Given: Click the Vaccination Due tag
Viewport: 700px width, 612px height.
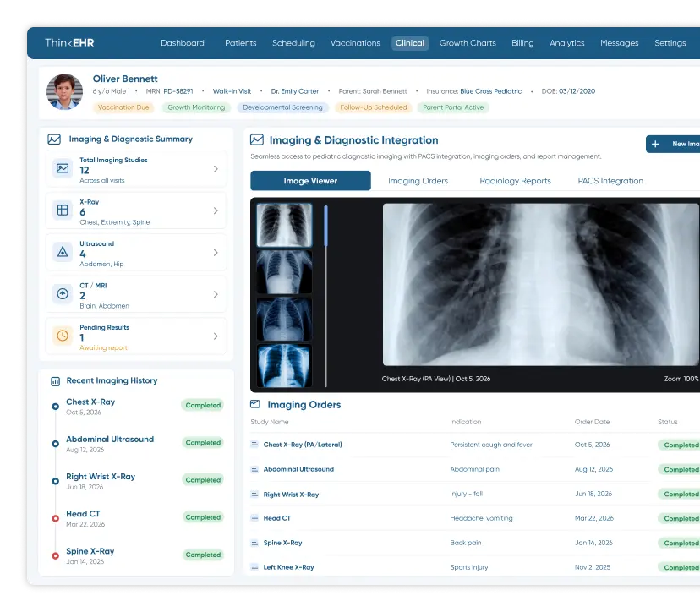Looking at the screenshot, I should click(123, 107).
